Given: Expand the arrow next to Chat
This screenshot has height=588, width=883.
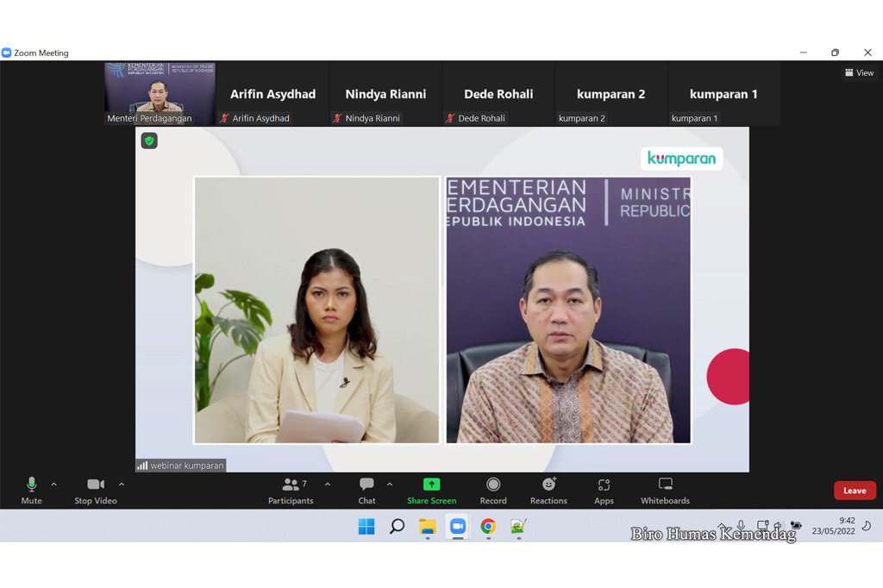Looking at the screenshot, I should pos(390,485).
